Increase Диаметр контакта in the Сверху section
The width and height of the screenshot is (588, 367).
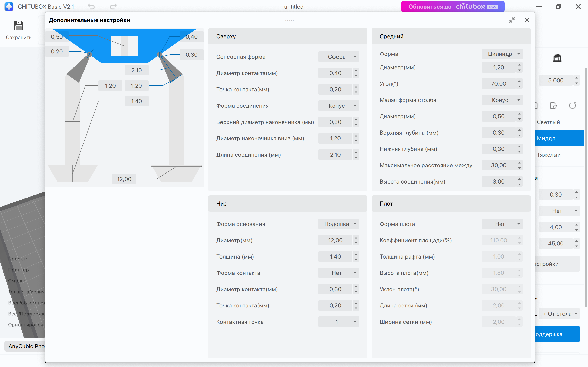[x=356, y=71]
